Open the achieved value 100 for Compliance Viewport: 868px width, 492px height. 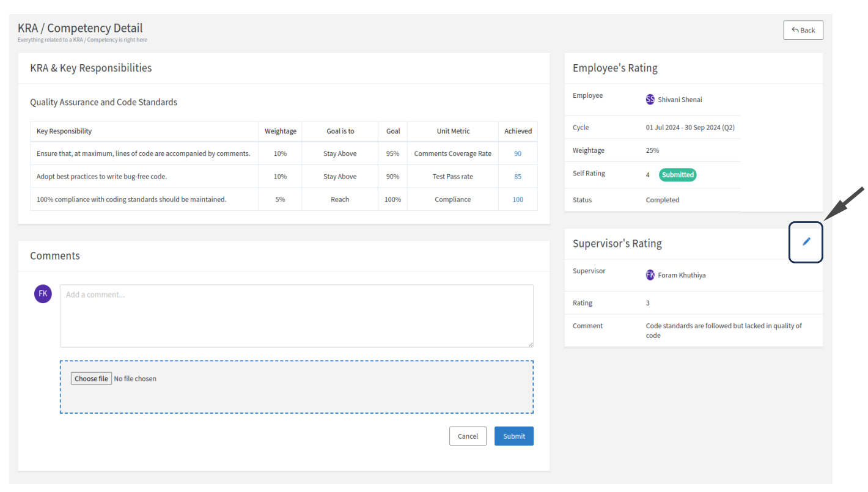[x=517, y=199]
